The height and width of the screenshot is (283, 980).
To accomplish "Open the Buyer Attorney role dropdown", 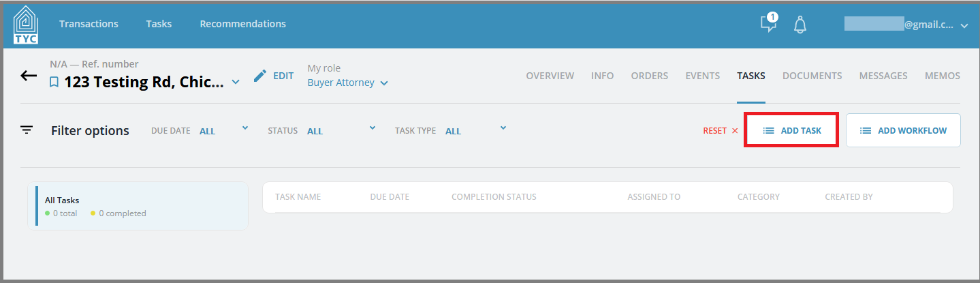I will tap(348, 83).
